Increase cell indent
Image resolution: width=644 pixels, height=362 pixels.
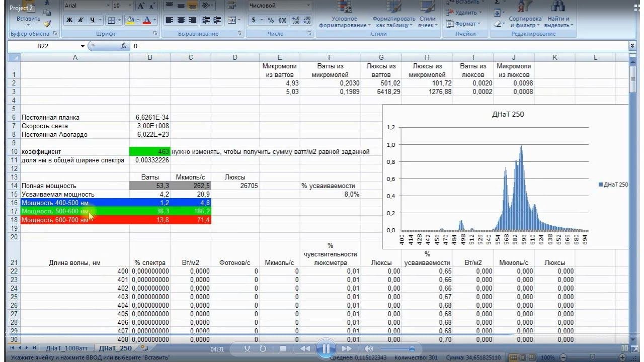(x=216, y=20)
